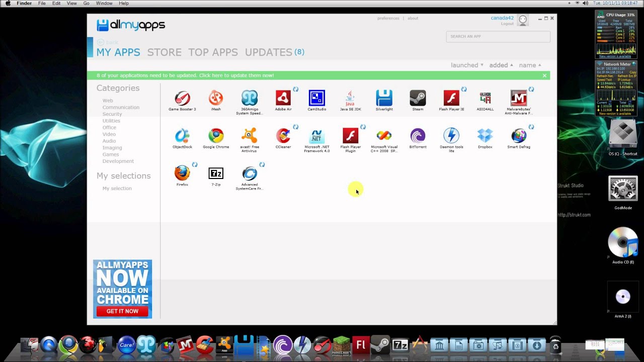Click the Fl Flash icon in dock
Screen dimensions: 644x362
point(360,344)
